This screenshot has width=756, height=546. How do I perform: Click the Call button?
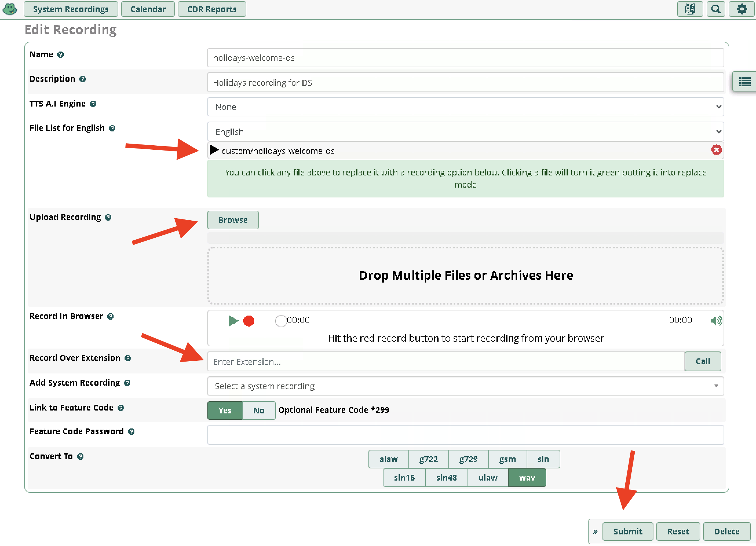point(703,361)
